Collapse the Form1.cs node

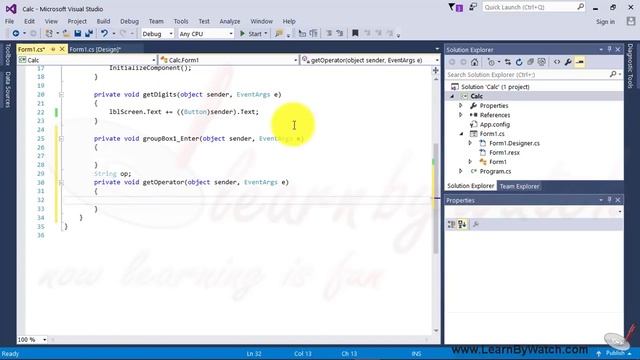462,134
